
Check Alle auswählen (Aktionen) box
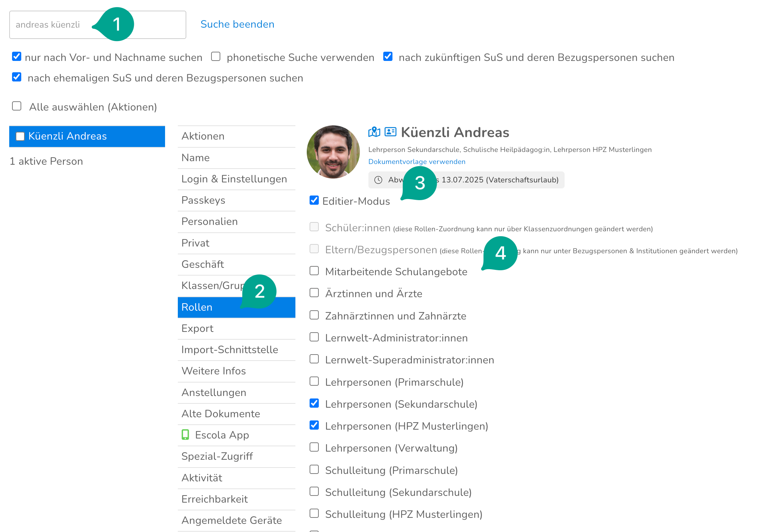pyautogui.click(x=17, y=106)
